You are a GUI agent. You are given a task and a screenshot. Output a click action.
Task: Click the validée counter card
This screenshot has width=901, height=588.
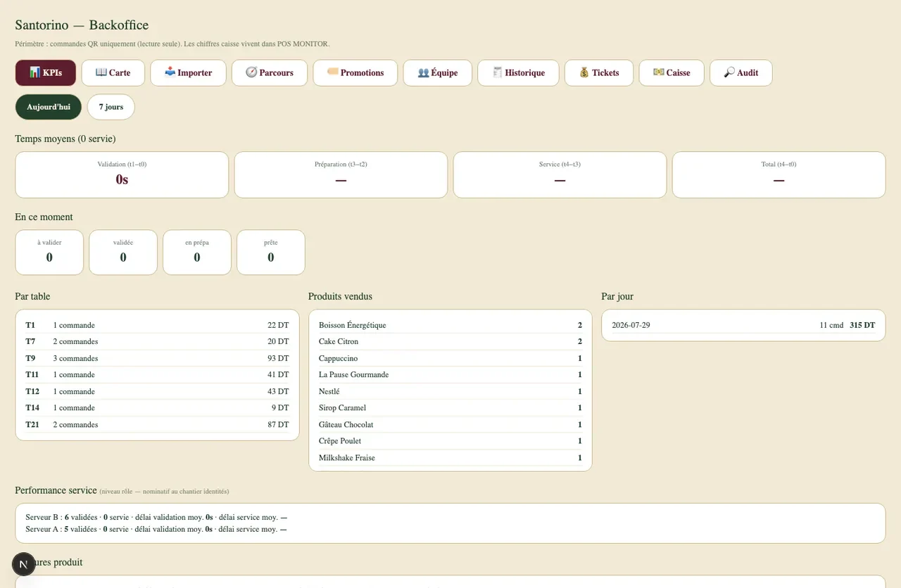click(123, 252)
